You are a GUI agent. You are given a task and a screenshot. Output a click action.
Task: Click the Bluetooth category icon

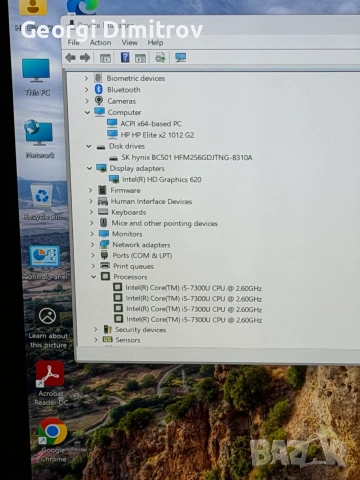click(98, 89)
